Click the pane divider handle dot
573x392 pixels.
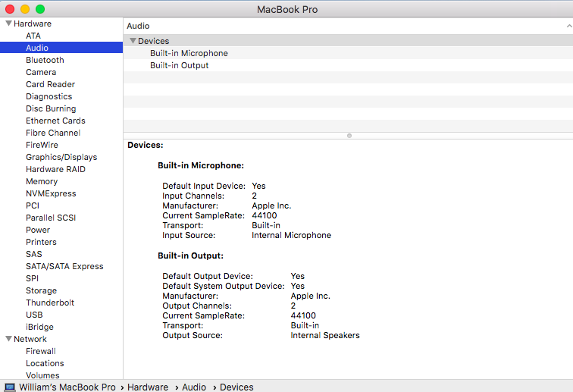click(x=349, y=136)
